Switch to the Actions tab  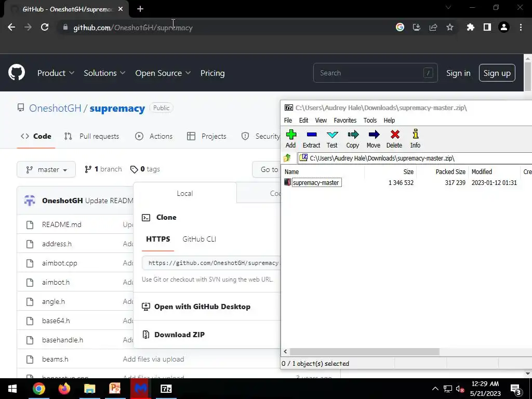pos(154,137)
